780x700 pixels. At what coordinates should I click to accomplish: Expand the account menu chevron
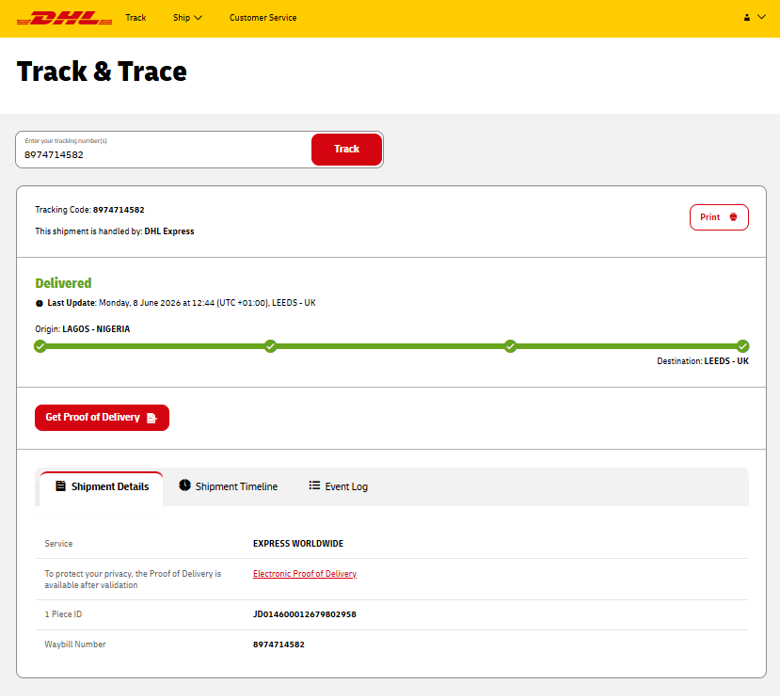click(761, 17)
